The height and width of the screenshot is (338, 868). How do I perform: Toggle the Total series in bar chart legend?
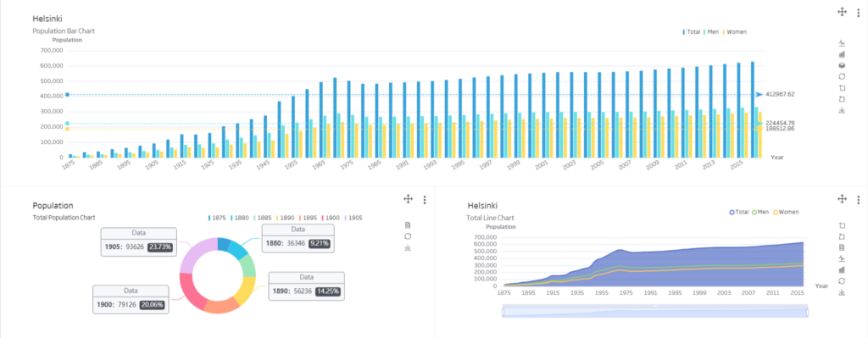[x=692, y=32]
